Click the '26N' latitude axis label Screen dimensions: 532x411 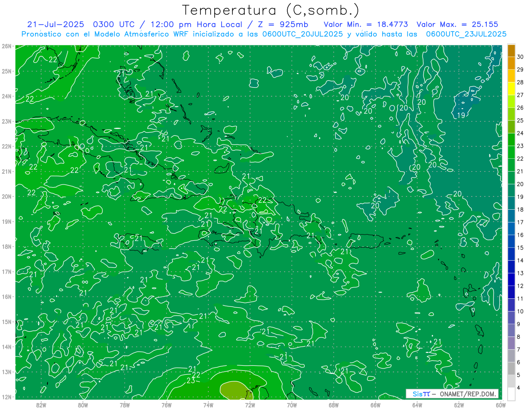tap(6, 46)
